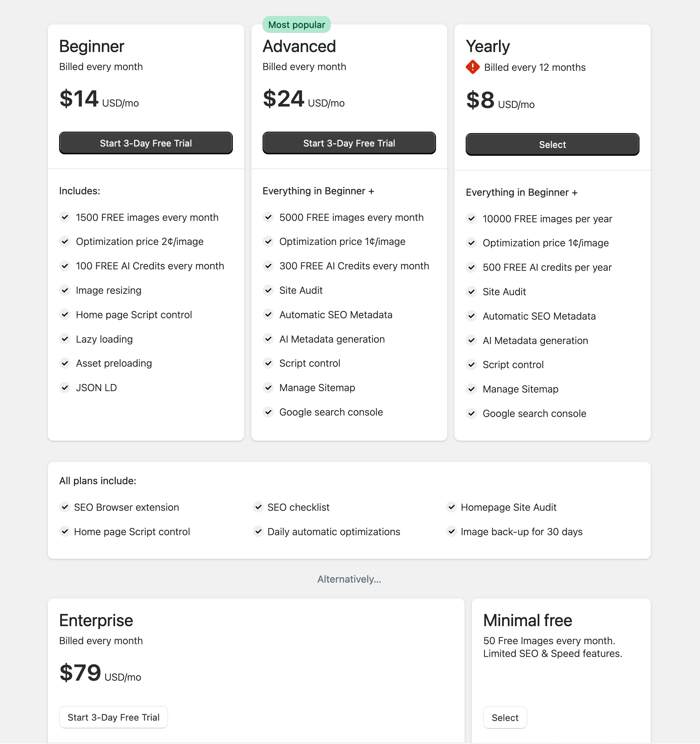Screen dimensions: 700x744
Task: Start the Enterprise 3-day free trial
Action: point(113,717)
